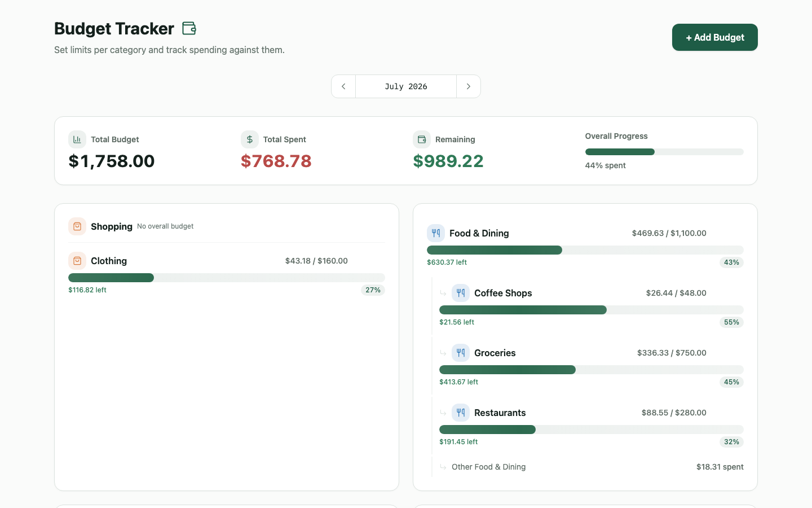Click the 27% badge for Clothing
The image size is (812, 508).
[x=373, y=290]
